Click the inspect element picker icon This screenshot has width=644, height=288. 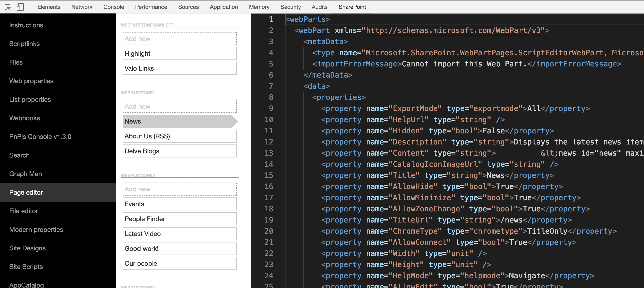coord(8,7)
